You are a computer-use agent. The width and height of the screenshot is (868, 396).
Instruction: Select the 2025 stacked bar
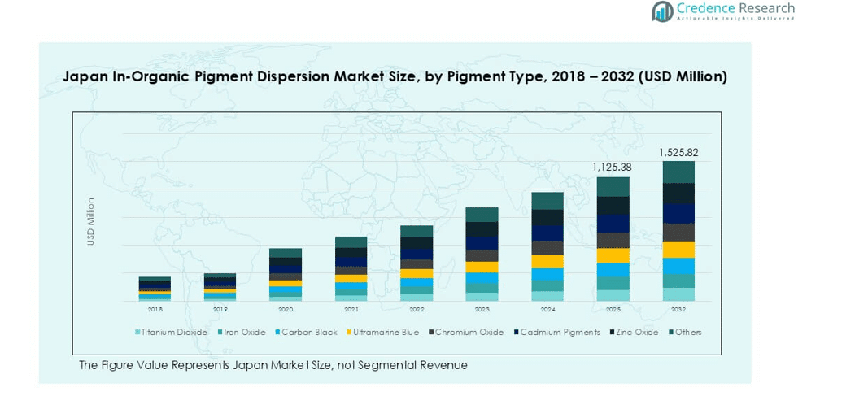pyautogui.click(x=613, y=239)
